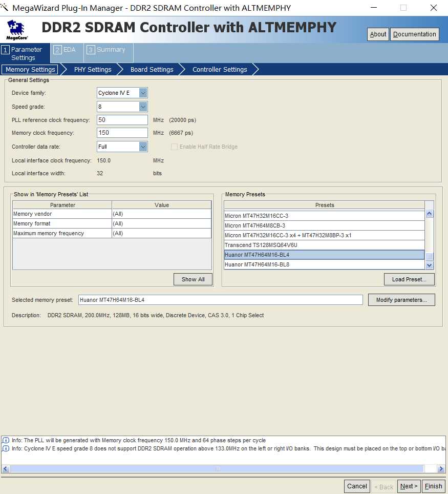Image resolution: width=448 pixels, height=494 pixels.
Task: Click the PLL info message about 64 phase steps
Action: [x=139, y=440]
